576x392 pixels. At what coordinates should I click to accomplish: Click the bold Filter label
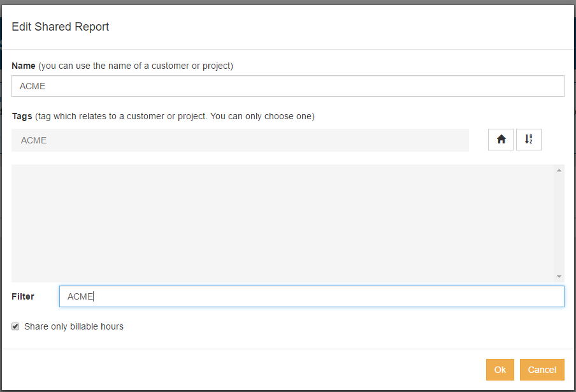23,296
